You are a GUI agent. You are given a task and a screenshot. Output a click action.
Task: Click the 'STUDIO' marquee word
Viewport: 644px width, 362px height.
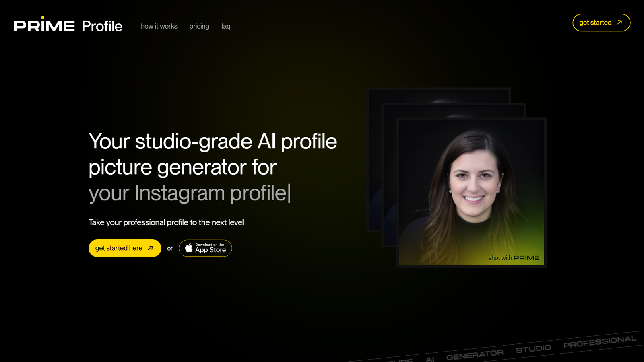coord(533,349)
